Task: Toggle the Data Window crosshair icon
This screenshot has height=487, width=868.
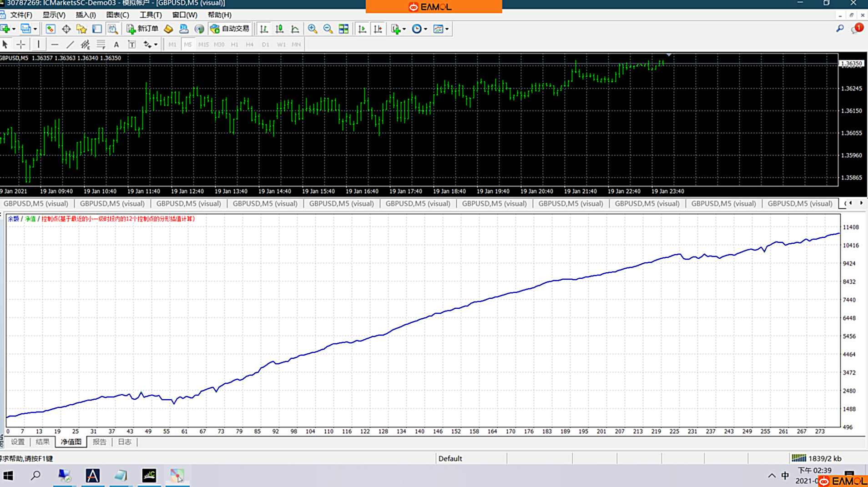Action: 66,29
